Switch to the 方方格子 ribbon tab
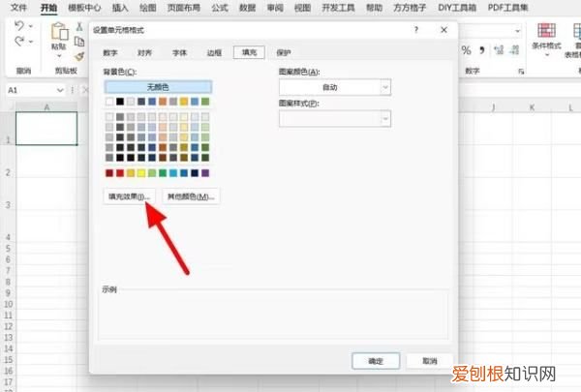581x392 pixels. (410, 8)
